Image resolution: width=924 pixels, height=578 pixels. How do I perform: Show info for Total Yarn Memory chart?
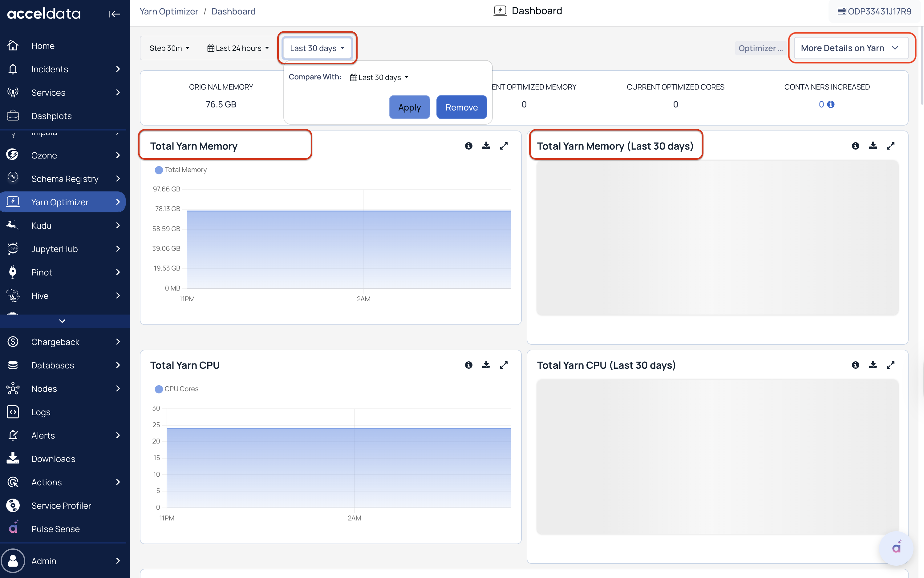(468, 146)
